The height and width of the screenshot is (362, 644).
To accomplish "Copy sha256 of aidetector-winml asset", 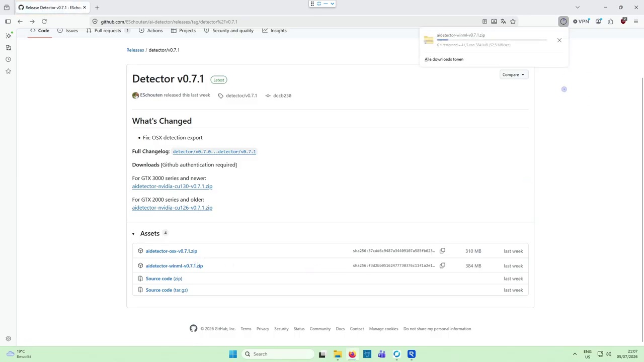I will [442, 265].
